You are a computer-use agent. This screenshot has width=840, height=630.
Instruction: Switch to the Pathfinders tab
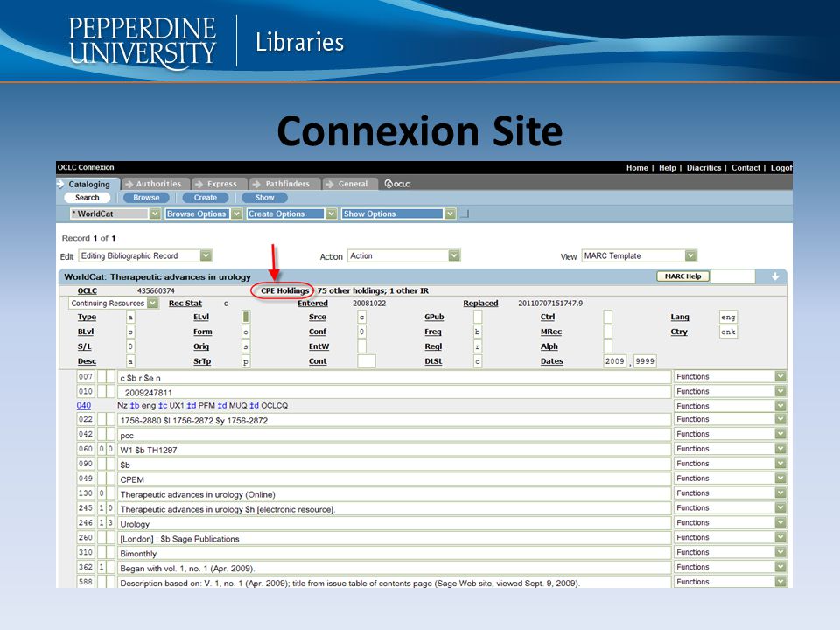coord(287,184)
